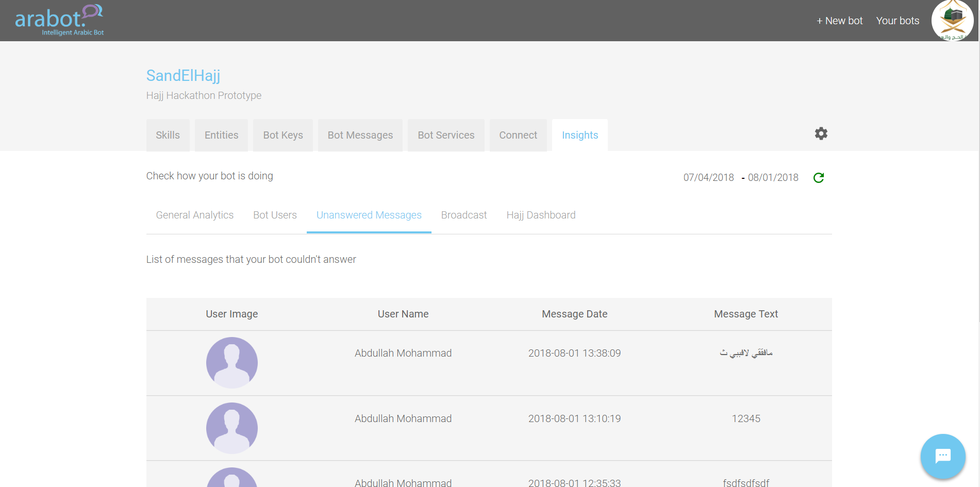Edit the end date 08/01/2018

click(773, 177)
